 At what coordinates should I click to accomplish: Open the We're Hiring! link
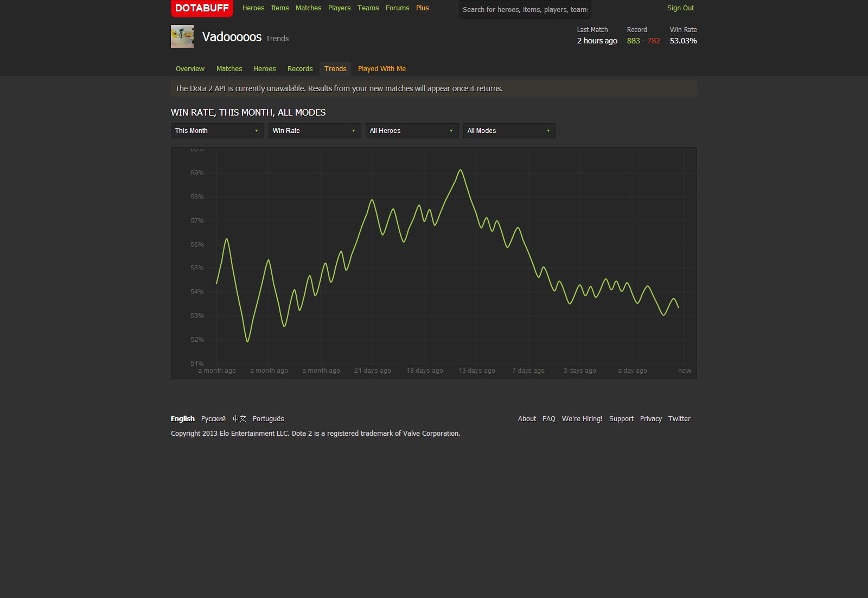tap(582, 419)
